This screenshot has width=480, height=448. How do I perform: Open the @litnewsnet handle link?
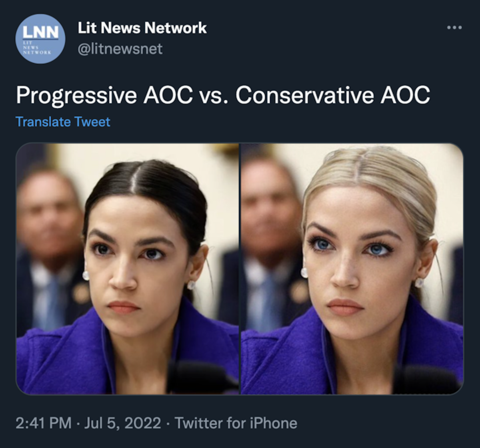(120, 49)
